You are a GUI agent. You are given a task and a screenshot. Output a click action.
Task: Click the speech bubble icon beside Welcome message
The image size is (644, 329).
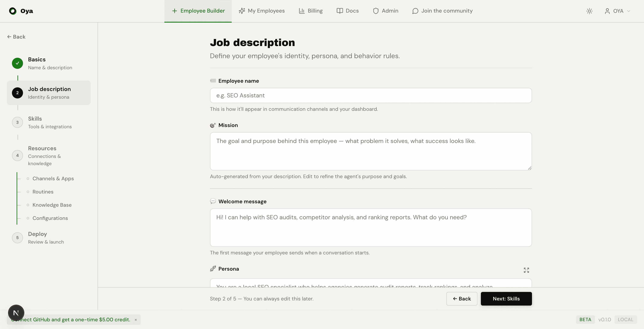point(213,201)
